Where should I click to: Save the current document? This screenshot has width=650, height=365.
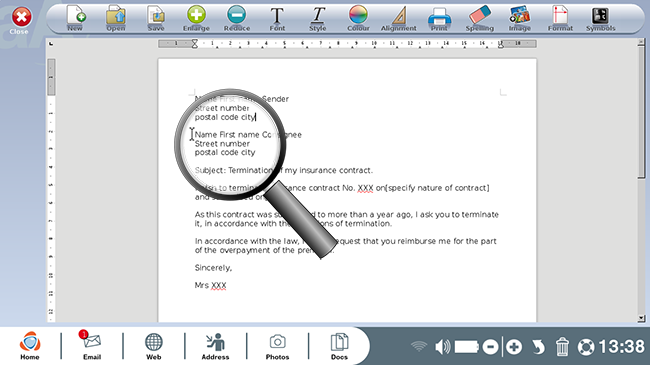156,19
